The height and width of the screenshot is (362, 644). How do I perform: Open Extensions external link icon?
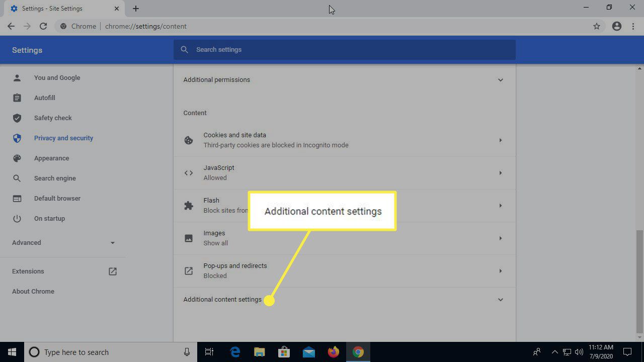113,271
